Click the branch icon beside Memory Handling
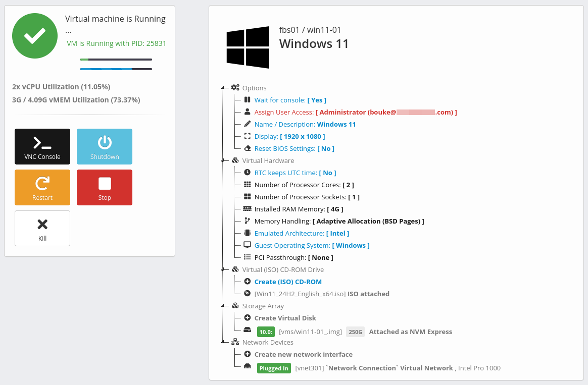The image size is (588, 385). (x=247, y=221)
